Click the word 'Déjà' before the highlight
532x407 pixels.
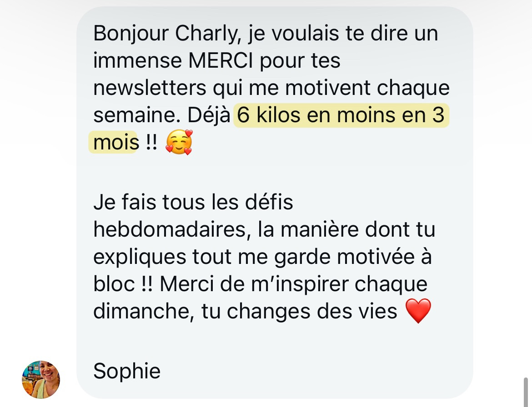click(x=209, y=115)
